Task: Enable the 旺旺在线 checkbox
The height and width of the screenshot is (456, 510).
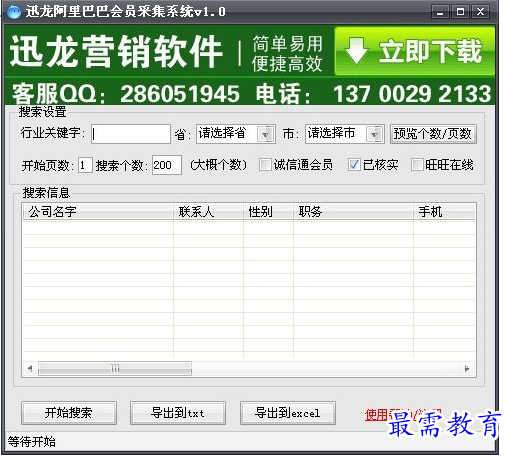Action: click(x=417, y=165)
